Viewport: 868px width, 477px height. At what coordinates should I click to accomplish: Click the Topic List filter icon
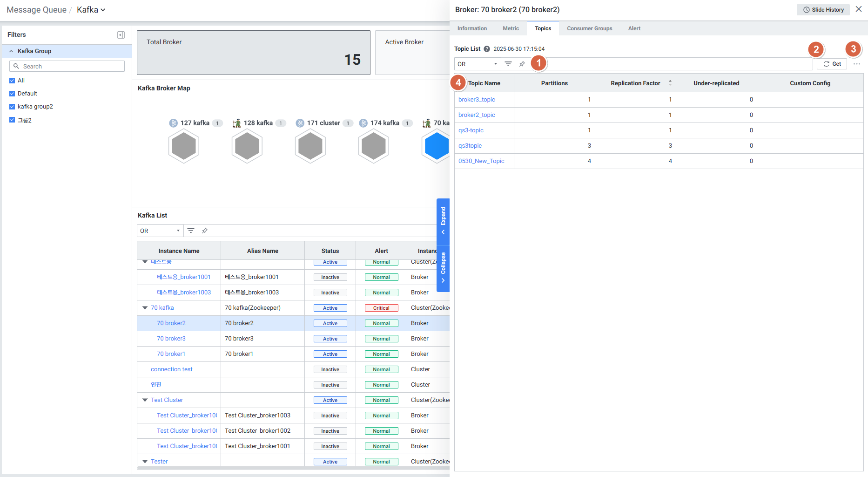[508, 64]
